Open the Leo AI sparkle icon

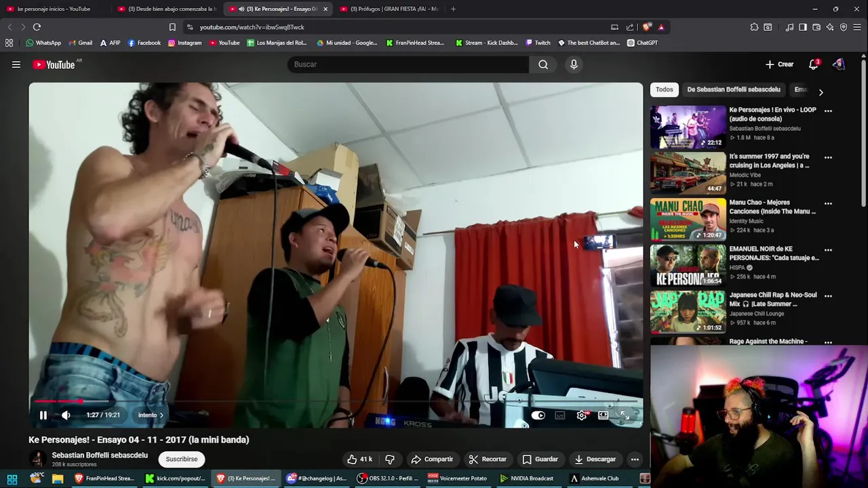coord(830,27)
